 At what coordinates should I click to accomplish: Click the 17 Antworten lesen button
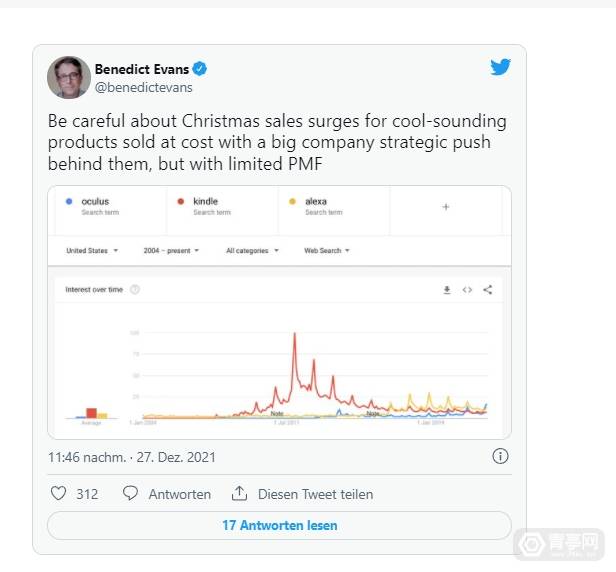pos(279,525)
